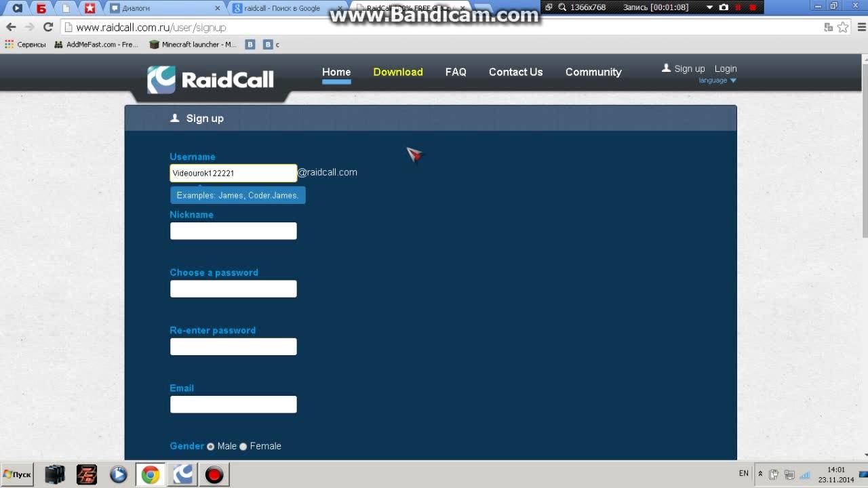868x488 pixels.
Task: Click the Login link
Action: tap(726, 68)
